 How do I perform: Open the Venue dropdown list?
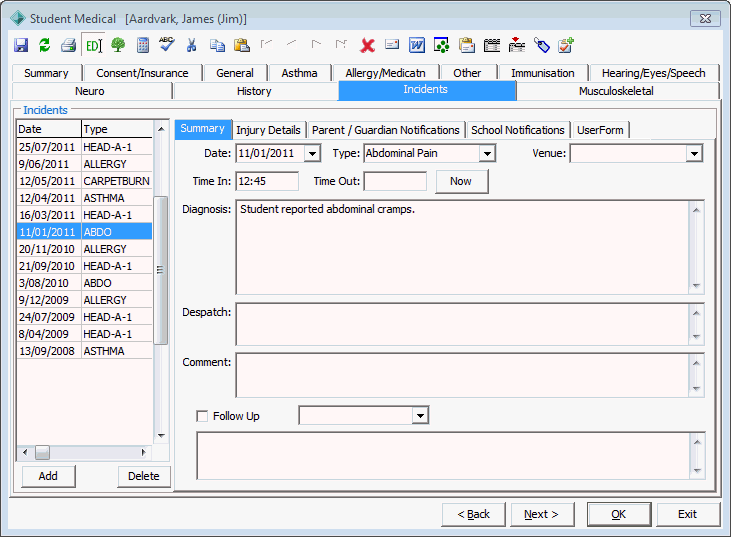pos(694,153)
